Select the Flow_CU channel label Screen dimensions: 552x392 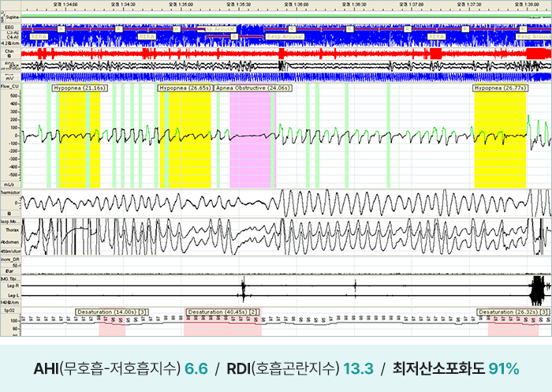click(10, 86)
